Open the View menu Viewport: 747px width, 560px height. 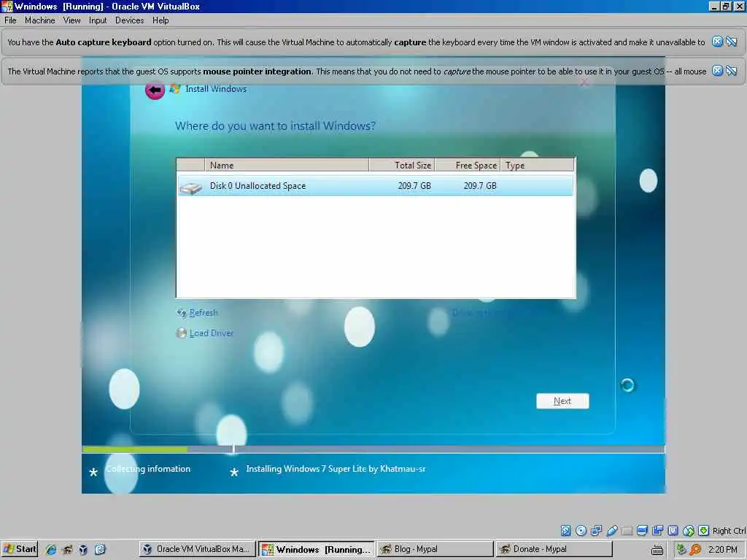tap(72, 20)
